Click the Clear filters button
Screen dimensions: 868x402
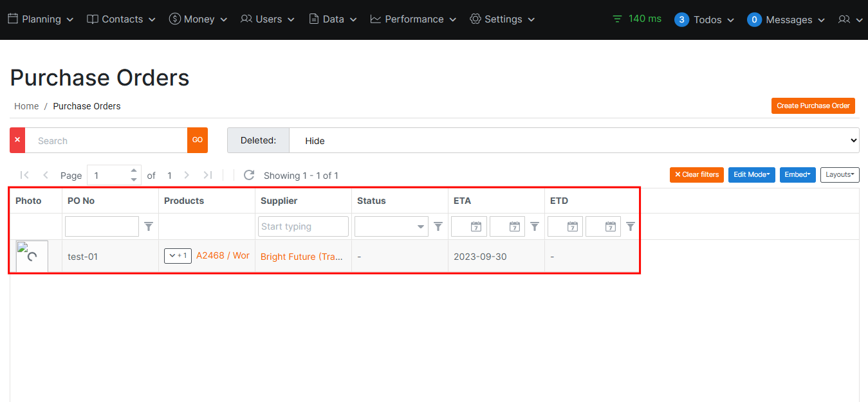[696, 175]
